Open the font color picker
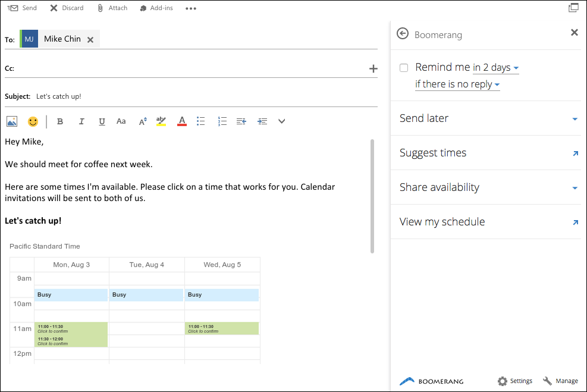Image resolution: width=587 pixels, height=392 pixels. pyautogui.click(x=181, y=121)
